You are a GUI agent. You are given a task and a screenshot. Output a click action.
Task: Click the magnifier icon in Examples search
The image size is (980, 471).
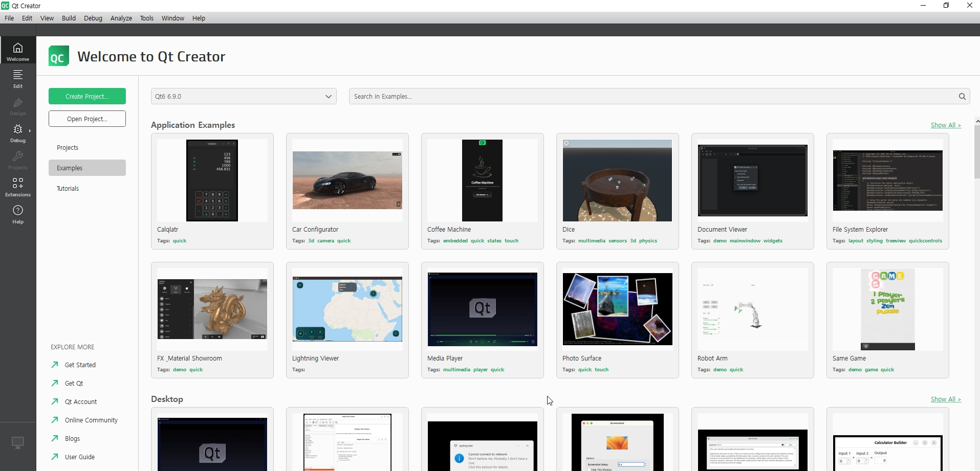coord(962,96)
